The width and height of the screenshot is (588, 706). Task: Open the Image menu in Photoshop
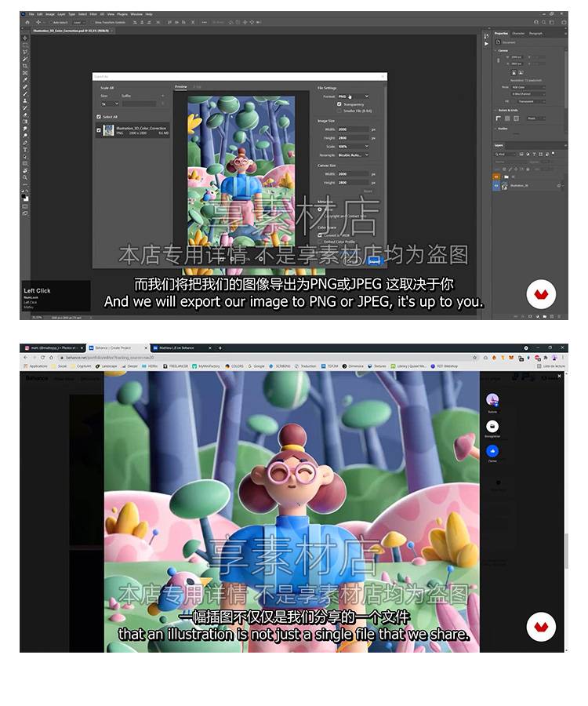pyautogui.click(x=50, y=14)
